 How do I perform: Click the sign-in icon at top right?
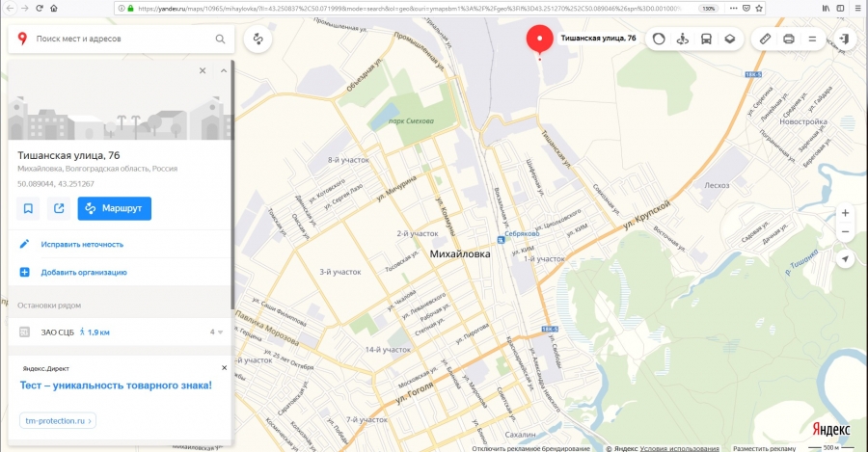844,39
